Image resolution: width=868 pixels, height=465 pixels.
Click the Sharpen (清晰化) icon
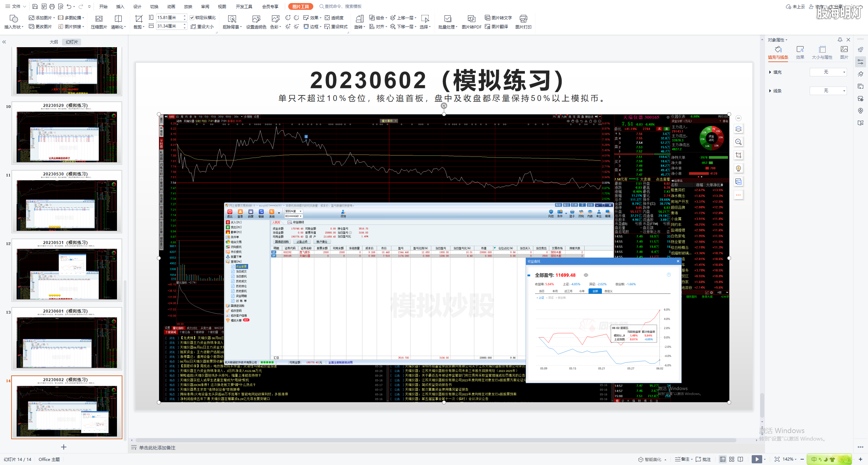click(x=118, y=22)
